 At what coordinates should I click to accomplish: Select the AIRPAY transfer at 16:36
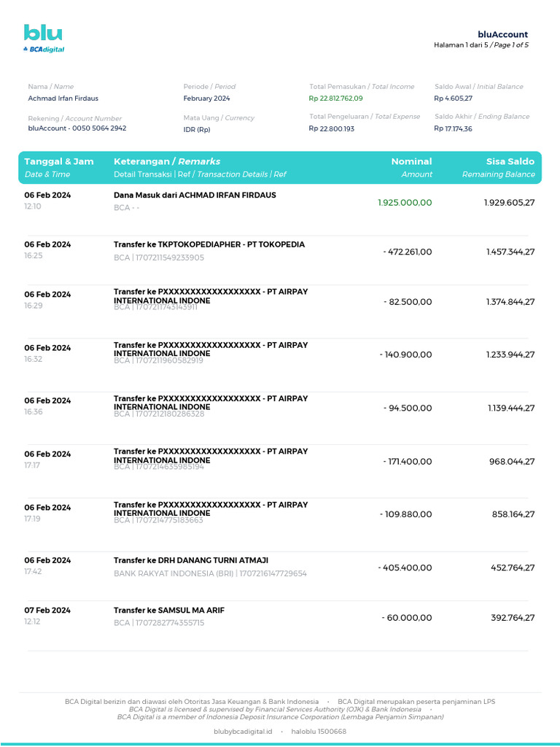211,403
